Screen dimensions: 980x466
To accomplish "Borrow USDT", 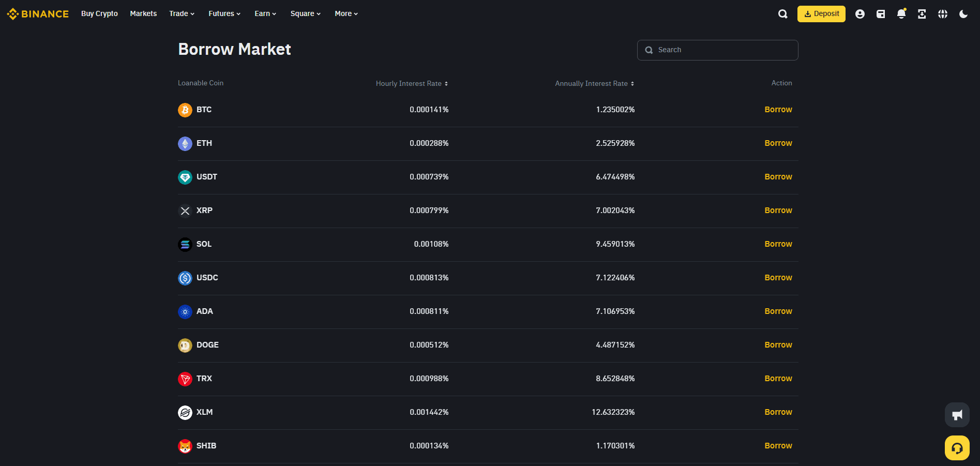I will [778, 177].
